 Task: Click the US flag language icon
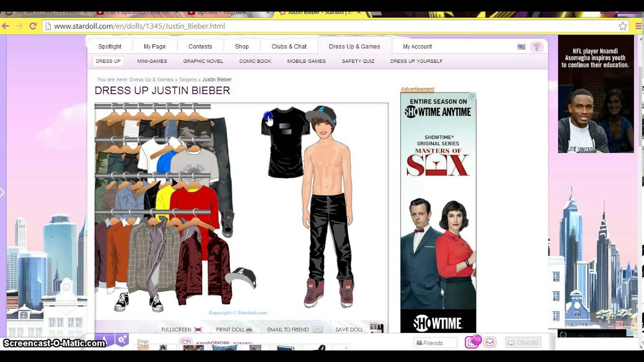tap(521, 47)
